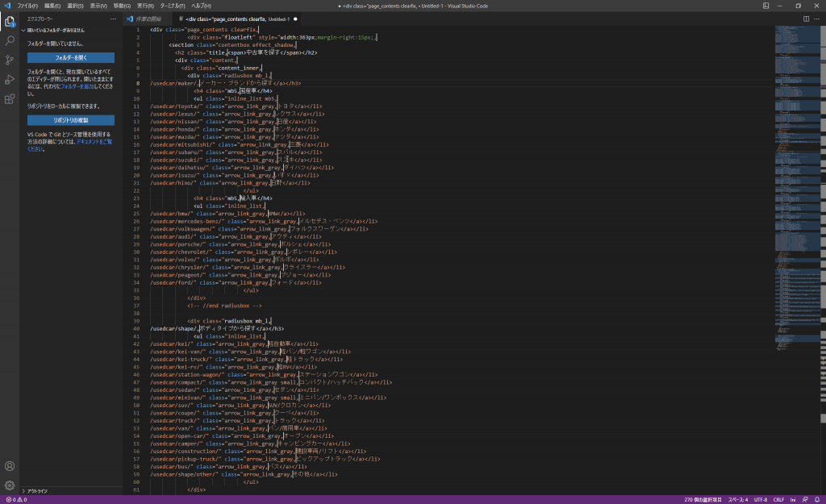Click the /usedcar/ford/ line of code
The height and width of the screenshot is (504, 826).
point(236,282)
